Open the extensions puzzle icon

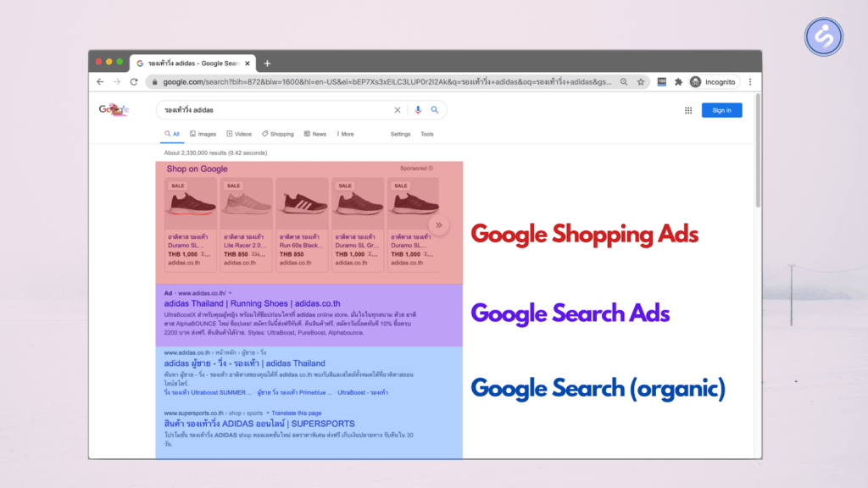[679, 82]
